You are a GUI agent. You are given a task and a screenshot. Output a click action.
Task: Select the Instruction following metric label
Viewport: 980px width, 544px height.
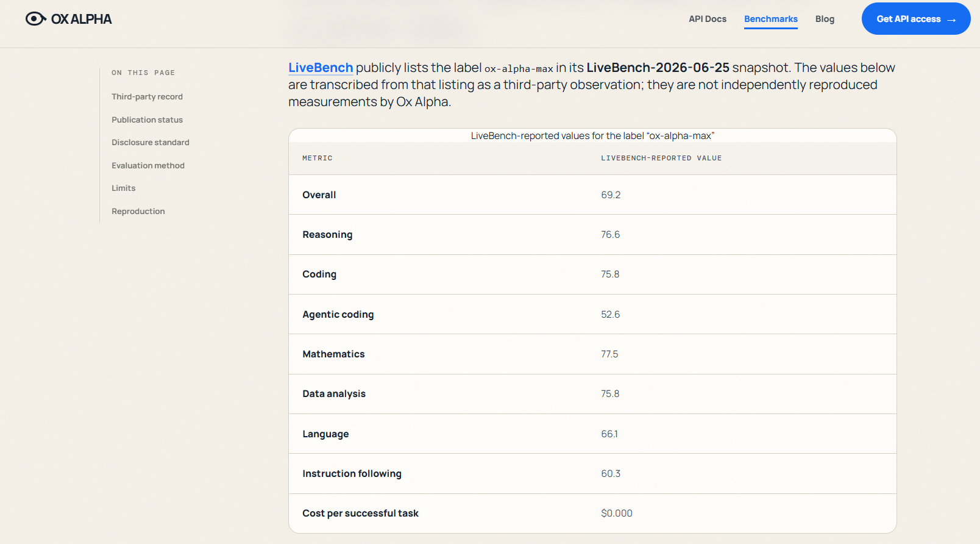352,474
